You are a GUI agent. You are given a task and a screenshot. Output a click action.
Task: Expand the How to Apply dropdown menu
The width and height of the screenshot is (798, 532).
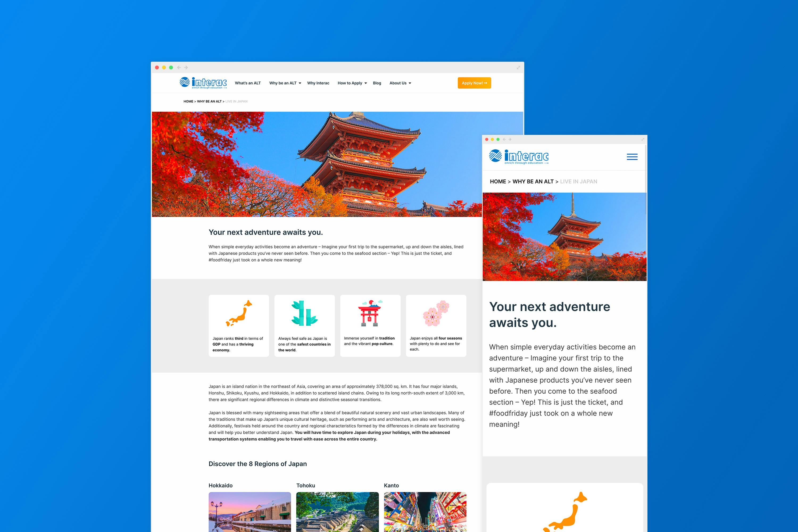point(351,82)
